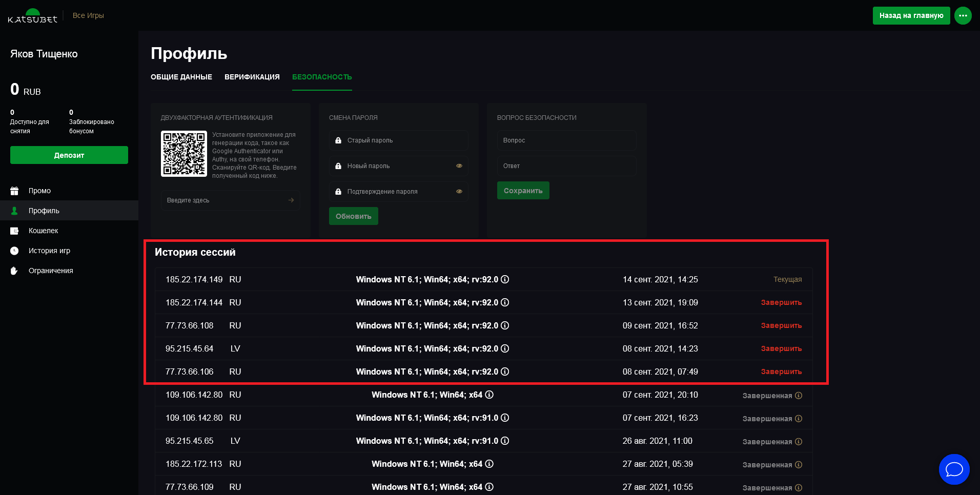Switch to the Верификация tab

point(252,77)
